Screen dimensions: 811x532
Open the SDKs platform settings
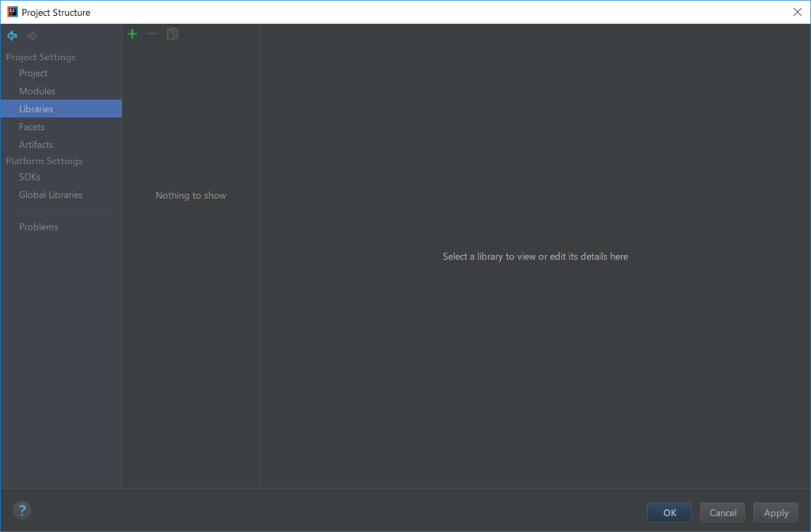pyautogui.click(x=61, y=177)
